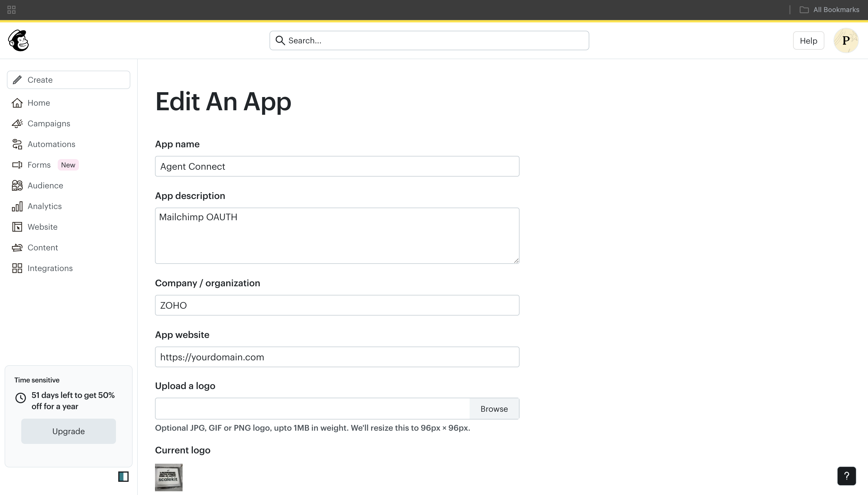Click the '51 days left' offer text
The width and height of the screenshot is (868, 495).
tap(73, 401)
